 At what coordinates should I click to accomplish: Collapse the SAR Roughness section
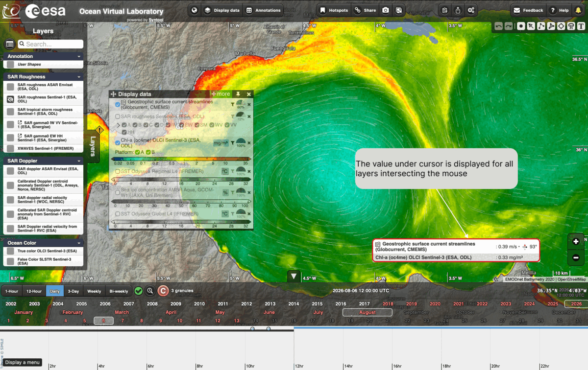(x=79, y=77)
